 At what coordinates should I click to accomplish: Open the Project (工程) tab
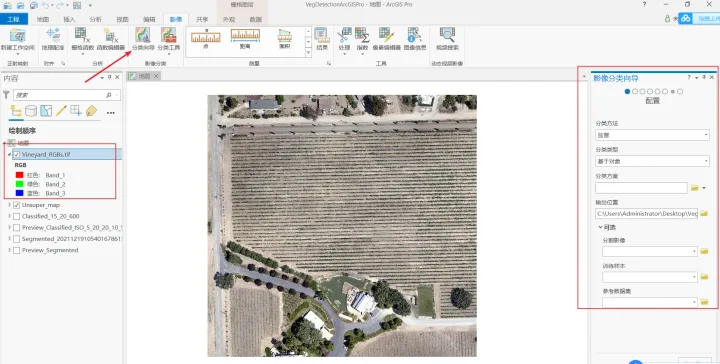(x=14, y=19)
